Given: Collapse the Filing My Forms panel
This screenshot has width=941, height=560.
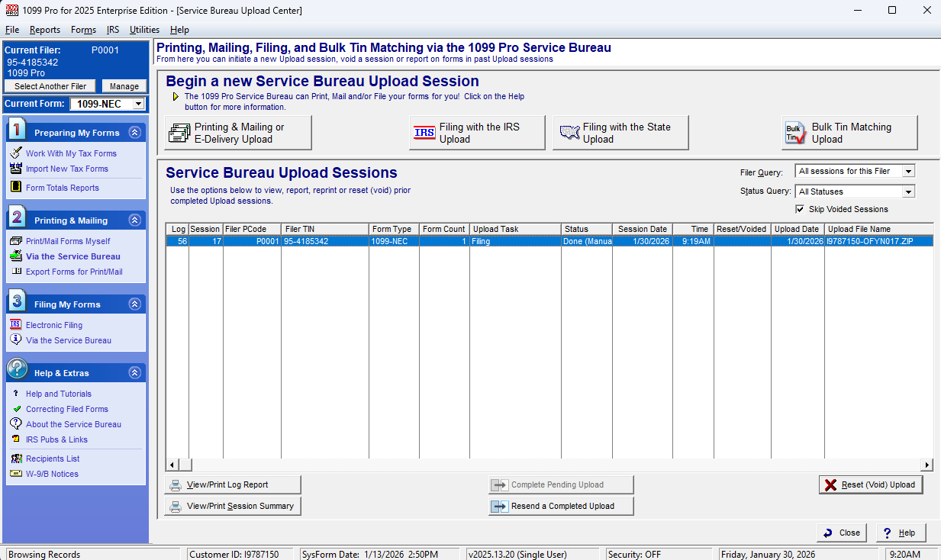Looking at the screenshot, I should (135, 304).
